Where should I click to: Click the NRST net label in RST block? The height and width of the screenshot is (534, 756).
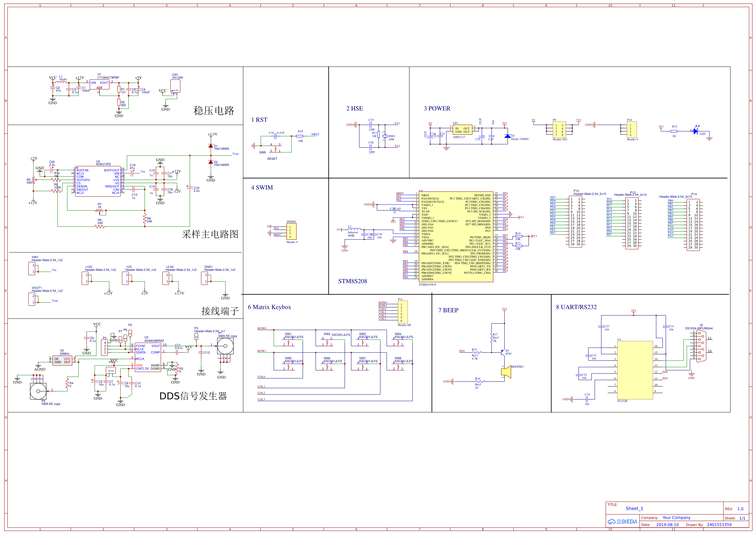coord(315,134)
